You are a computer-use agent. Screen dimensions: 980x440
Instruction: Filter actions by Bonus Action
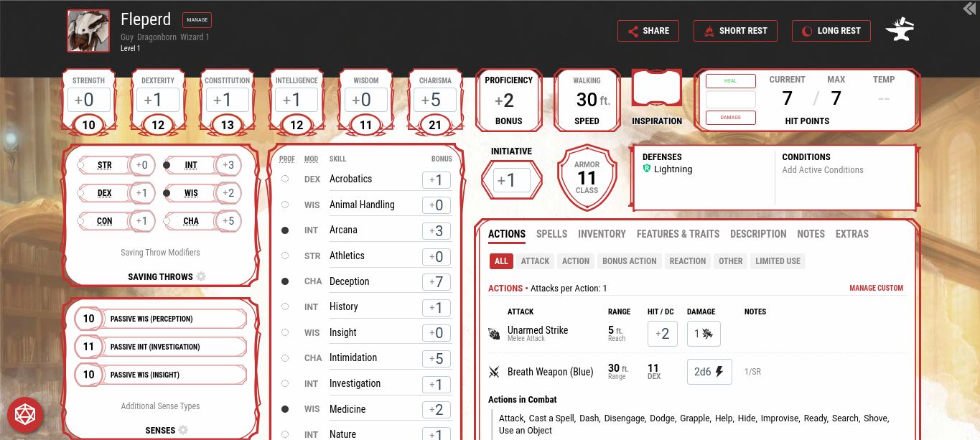[x=629, y=261]
